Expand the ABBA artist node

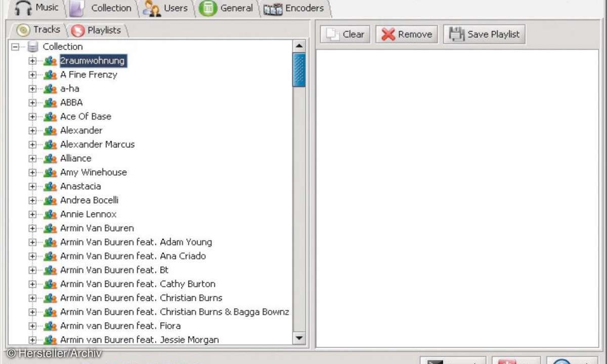coord(32,103)
